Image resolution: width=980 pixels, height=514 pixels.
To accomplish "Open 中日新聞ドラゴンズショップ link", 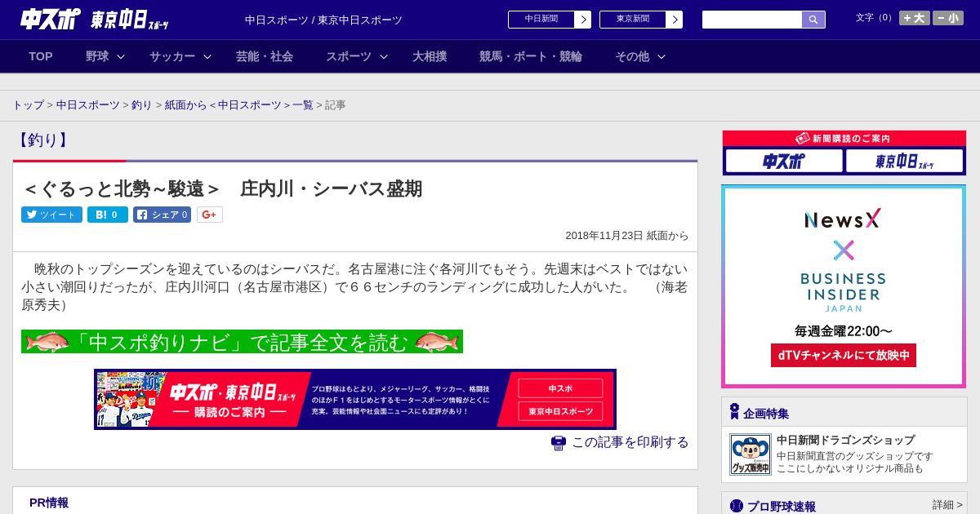I will tap(845, 440).
